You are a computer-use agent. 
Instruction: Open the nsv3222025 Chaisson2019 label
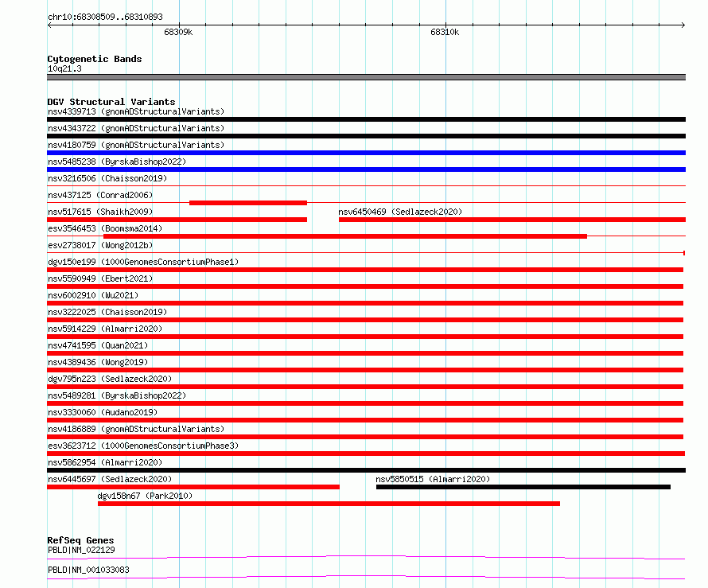click(107, 312)
